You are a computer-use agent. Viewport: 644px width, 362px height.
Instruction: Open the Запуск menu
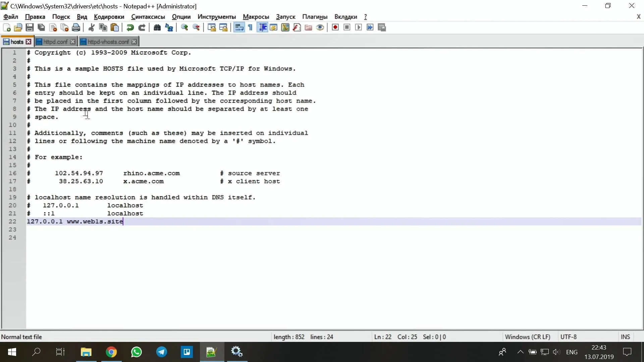tap(285, 17)
